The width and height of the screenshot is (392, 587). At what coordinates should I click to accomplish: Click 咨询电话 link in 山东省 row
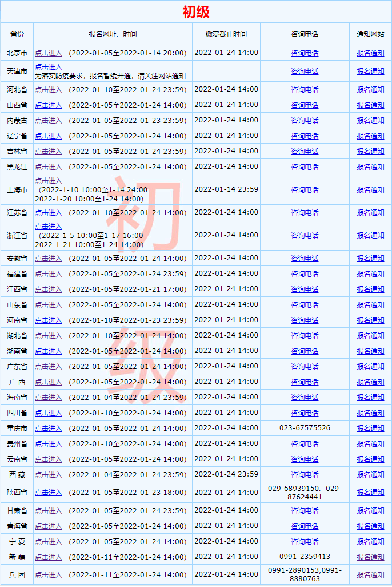click(x=305, y=305)
